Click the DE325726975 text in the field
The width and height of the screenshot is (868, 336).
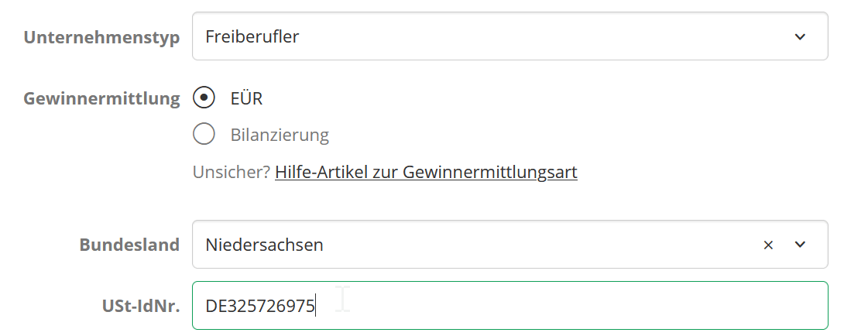pyautogui.click(x=259, y=306)
